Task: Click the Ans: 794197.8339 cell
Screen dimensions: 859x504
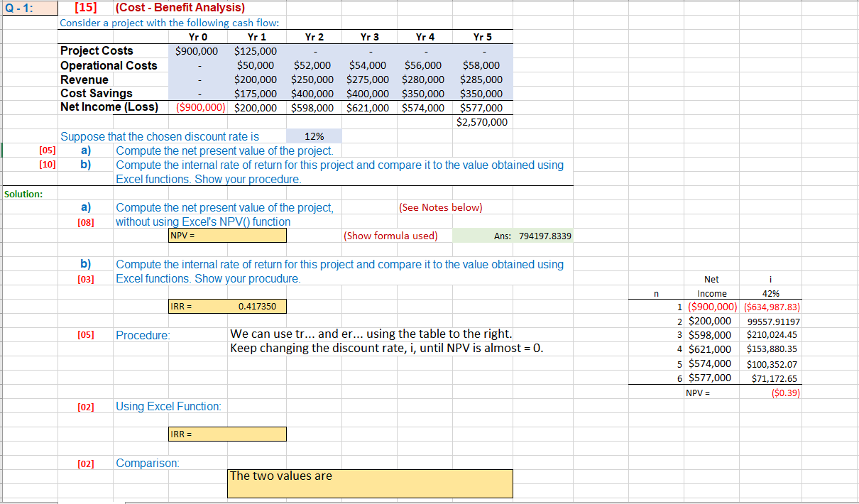Action: pyautogui.click(x=547, y=235)
